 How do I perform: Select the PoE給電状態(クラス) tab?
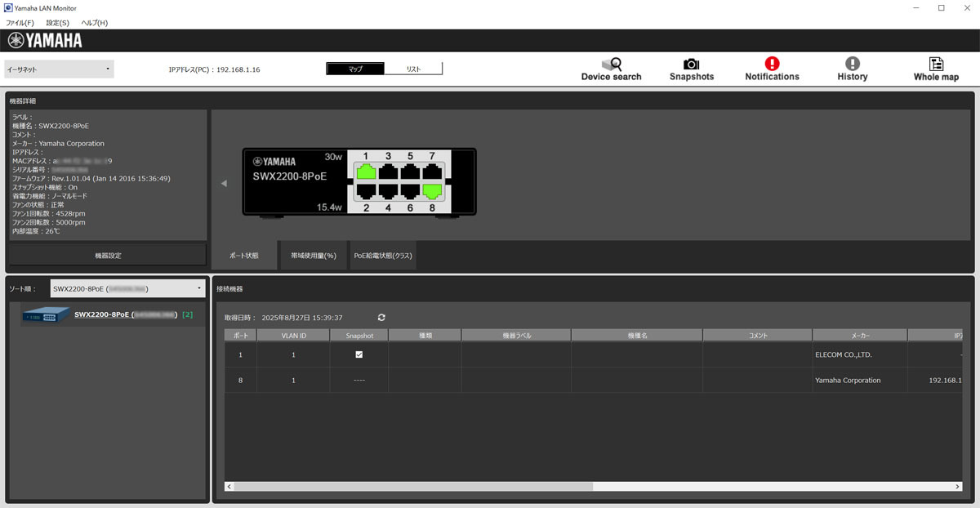coord(383,256)
